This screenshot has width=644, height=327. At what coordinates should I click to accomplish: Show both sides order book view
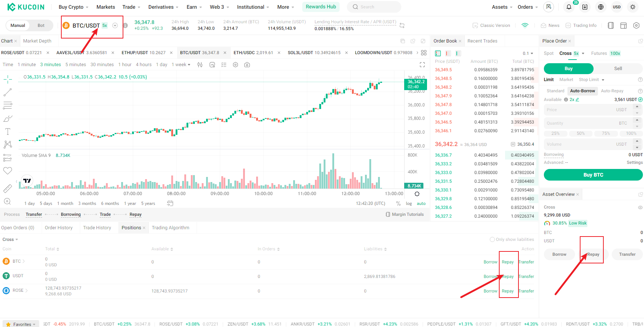pyautogui.click(x=438, y=53)
